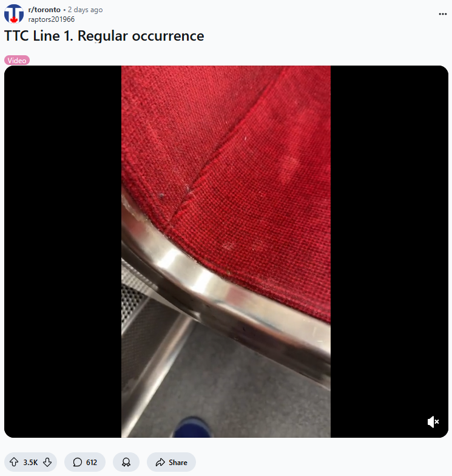The image size is (452, 476).
Task: Upvote the TTC Line 1 post
Action: pyautogui.click(x=14, y=462)
